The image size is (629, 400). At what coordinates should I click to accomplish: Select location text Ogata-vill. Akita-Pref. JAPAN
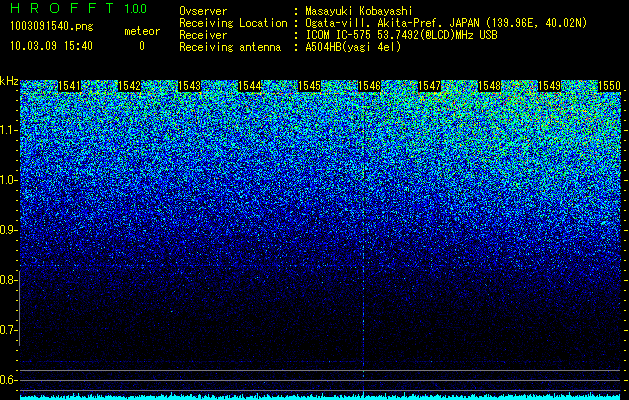coord(392,24)
